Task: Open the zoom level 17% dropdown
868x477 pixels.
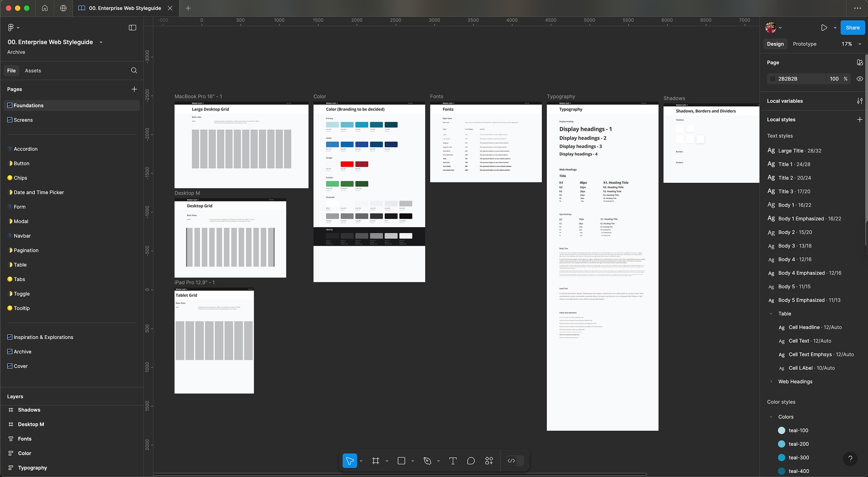Action: pos(851,44)
